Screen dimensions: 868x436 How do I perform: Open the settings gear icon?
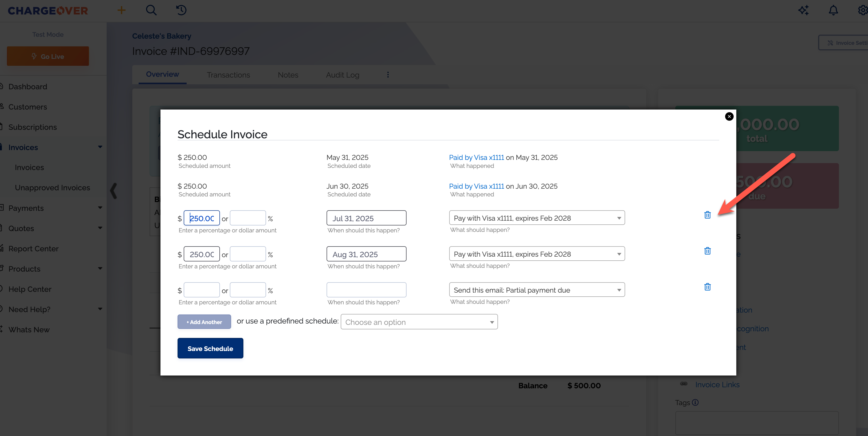pyautogui.click(x=863, y=10)
